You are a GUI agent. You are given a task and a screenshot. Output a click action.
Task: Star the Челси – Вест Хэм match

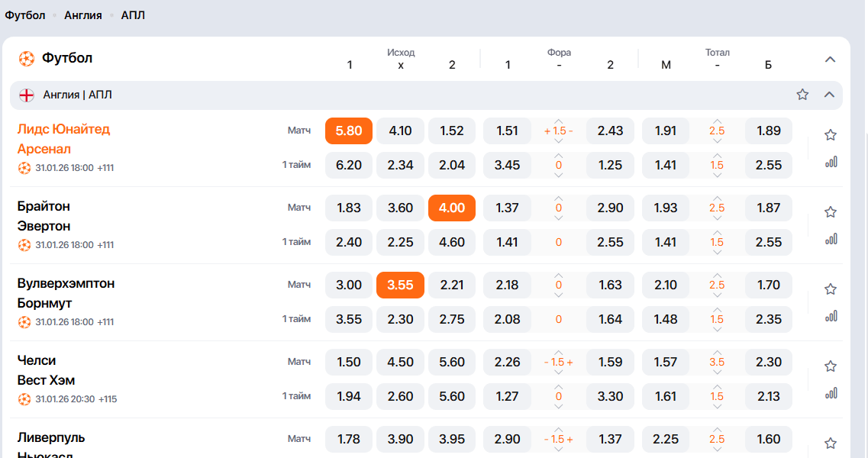click(831, 366)
